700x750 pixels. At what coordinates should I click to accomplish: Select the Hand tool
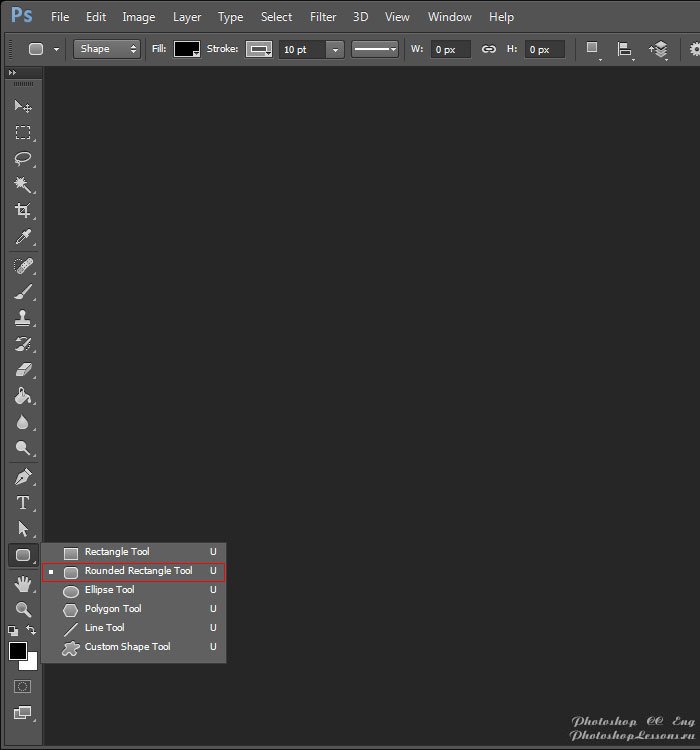[x=22, y=584]
